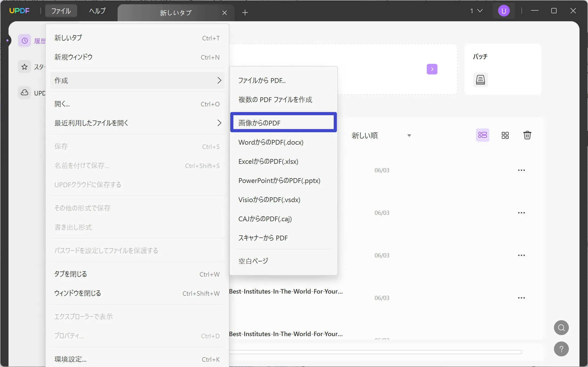Select PowerPointからのPDF(.pptx) option

click(284, 181)
